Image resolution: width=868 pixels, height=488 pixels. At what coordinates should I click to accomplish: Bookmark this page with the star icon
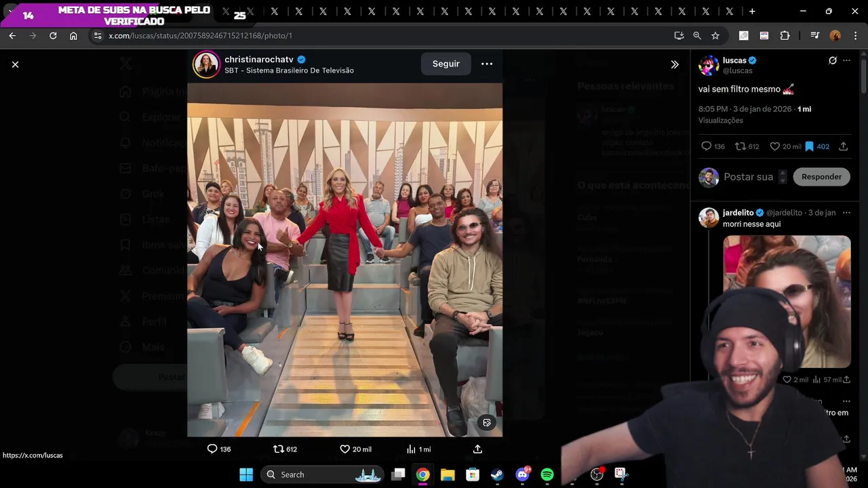pyautogui.click(x=715, y=35)
